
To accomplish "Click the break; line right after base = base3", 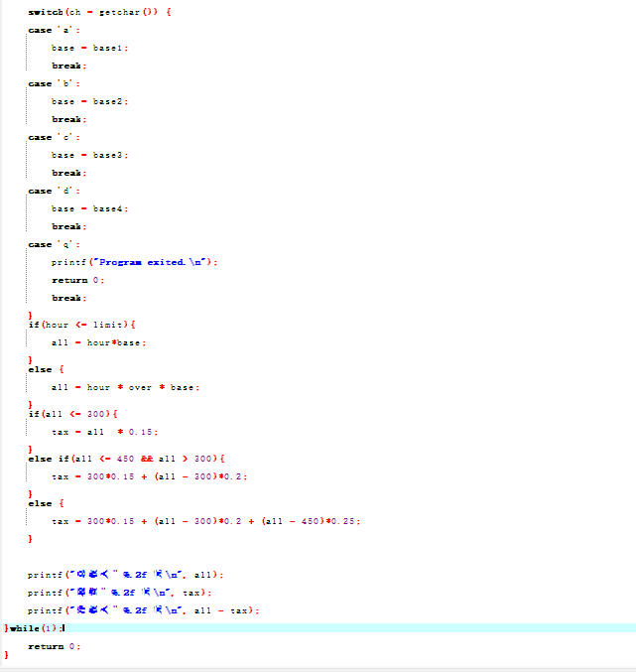I will tap(68, 173).
